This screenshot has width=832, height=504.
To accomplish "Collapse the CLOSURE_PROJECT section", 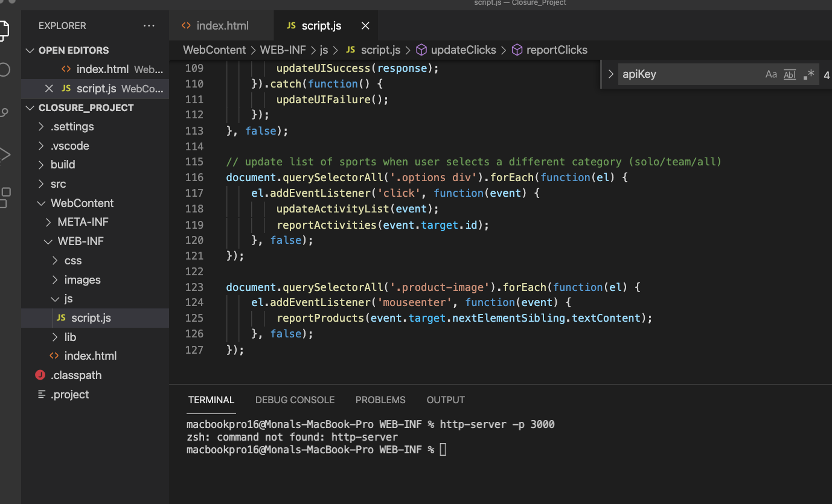I will click(30, 108).
